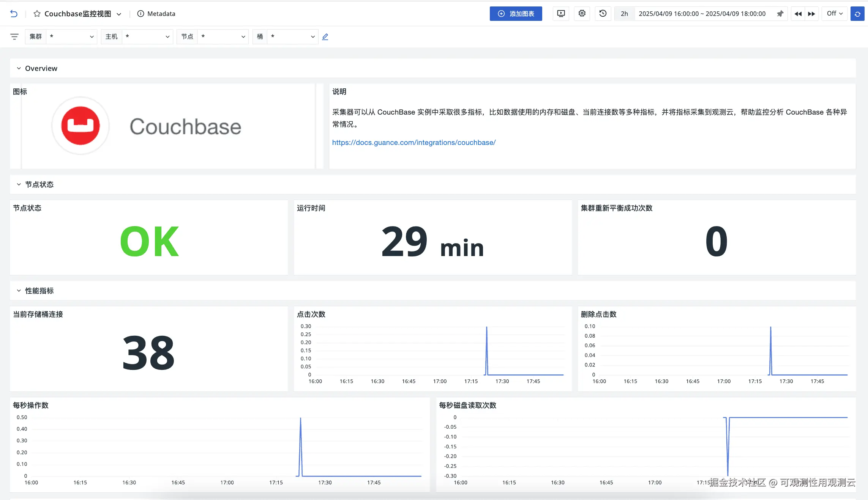Open the docs.guance.com couchbase integration link
868x500 pixels.
414,143
